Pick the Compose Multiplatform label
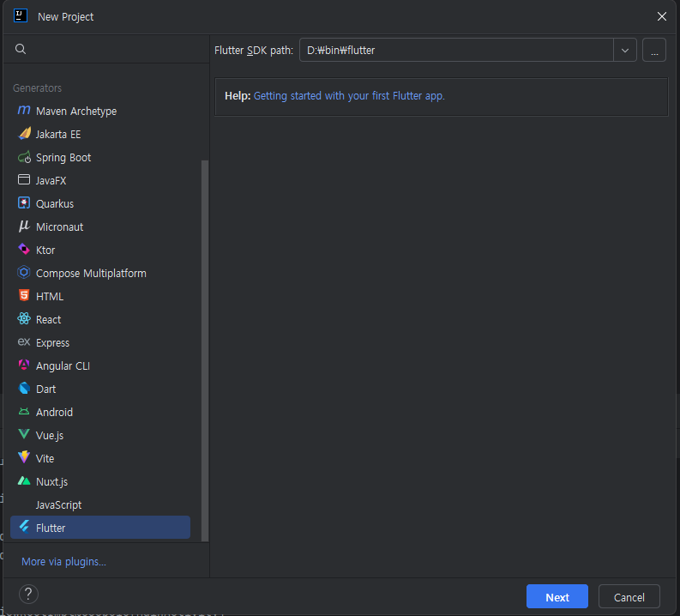The width and height of the screenshot is (680, 616). pos(91,274)
